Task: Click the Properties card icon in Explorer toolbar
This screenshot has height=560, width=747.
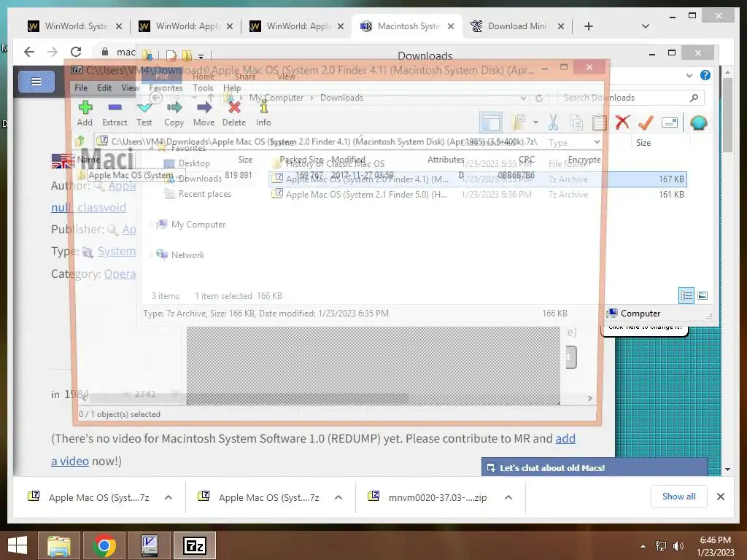Action: [670, 122]
